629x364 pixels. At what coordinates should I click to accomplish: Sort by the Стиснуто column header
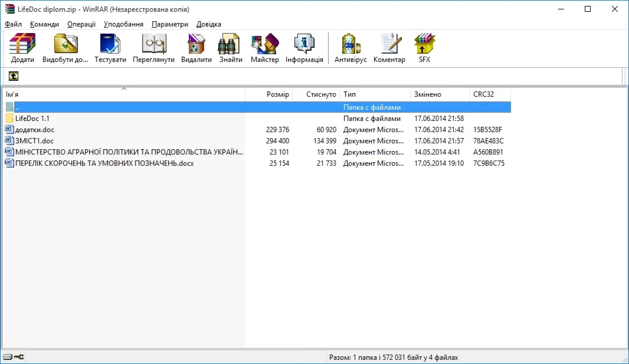(316, 94)
